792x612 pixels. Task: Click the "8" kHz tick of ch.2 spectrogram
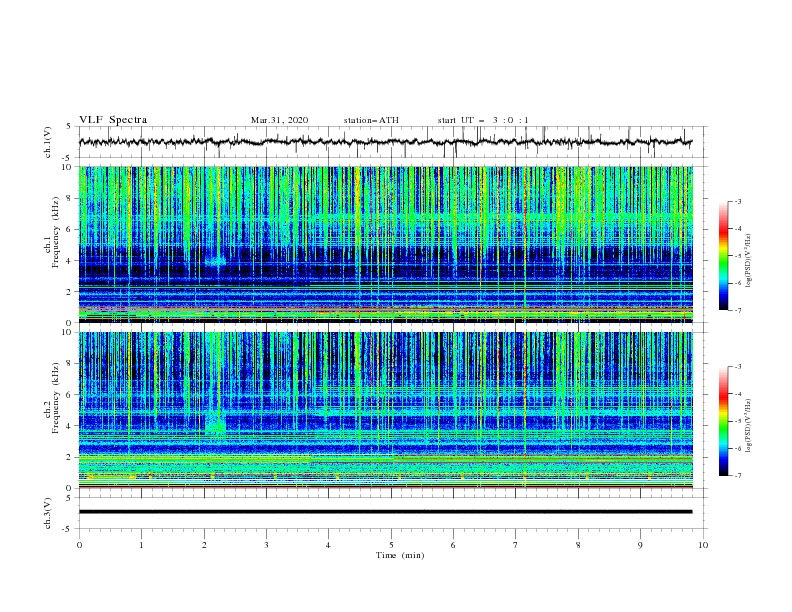[69, 364]
